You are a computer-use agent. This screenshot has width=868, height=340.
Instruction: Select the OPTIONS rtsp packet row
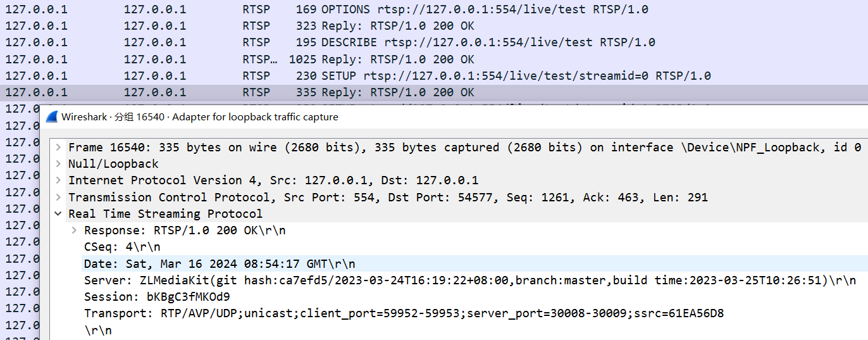click(x=434, y=9)
